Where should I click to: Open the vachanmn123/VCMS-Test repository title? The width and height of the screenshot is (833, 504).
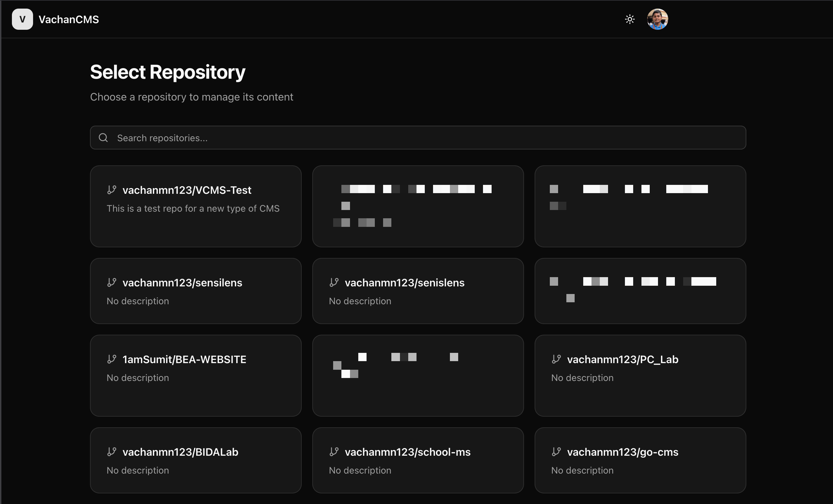coord(187,190)
